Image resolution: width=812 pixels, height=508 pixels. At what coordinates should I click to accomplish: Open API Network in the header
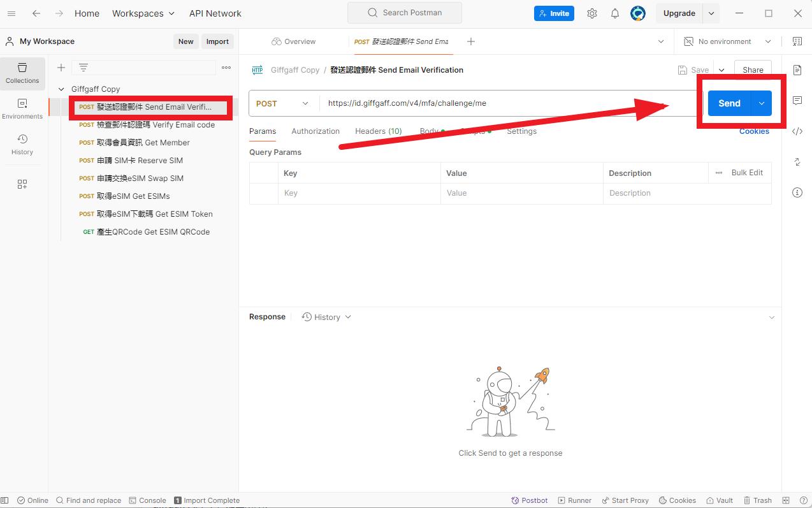click(215, 13)
